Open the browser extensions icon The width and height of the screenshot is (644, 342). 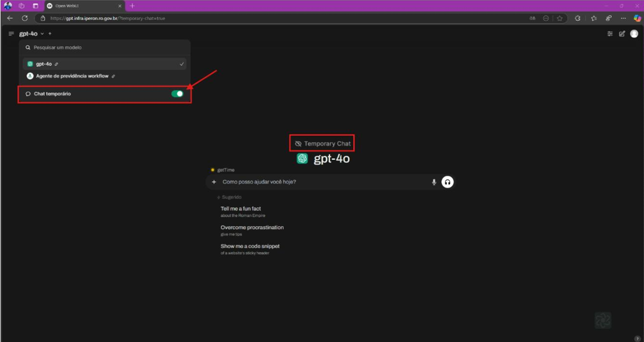(x=577, y=19)
